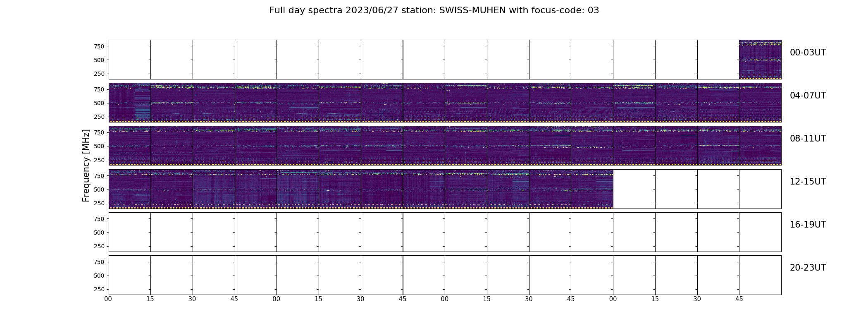Select the "04-07UT" row label
Viewport: 868px width, 331px height.
tap(808, 96)
